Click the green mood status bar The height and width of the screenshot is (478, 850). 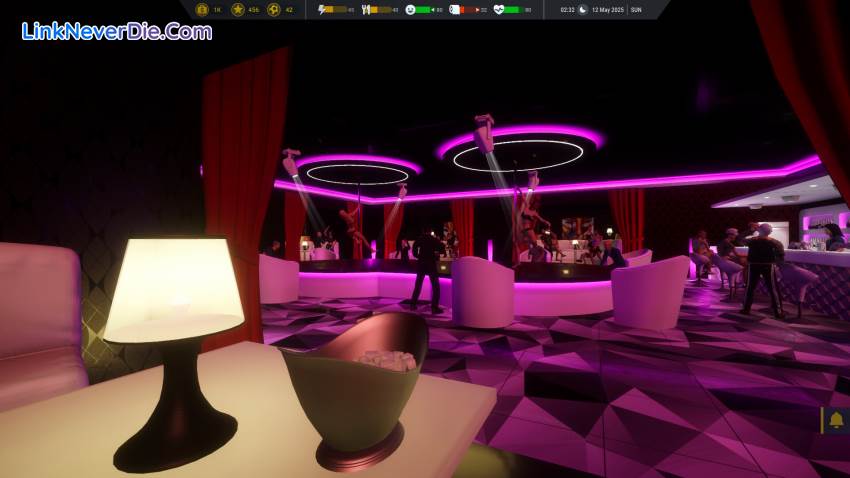click(424, 9)
